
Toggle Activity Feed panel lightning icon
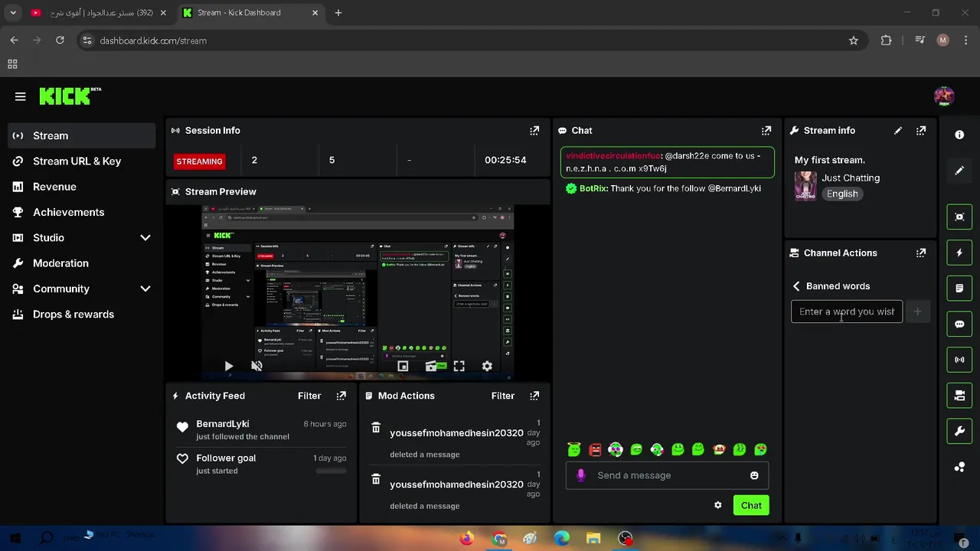(x=959, y=253)
